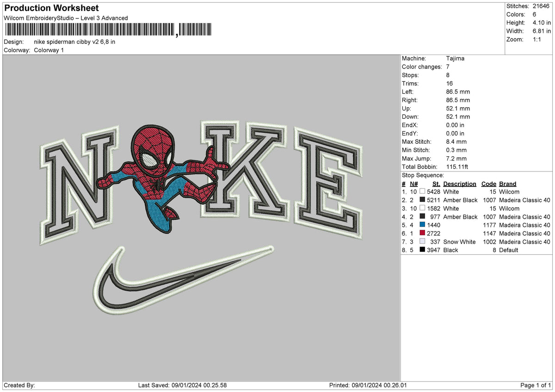The width and height of the screenshot is (555, 392).
Task: Click the Machine value 'Tajima'
Action: [455, 58]
